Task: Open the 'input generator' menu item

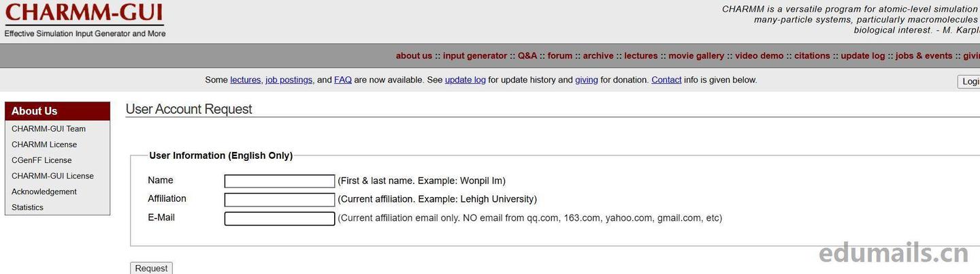Action: 475,56
